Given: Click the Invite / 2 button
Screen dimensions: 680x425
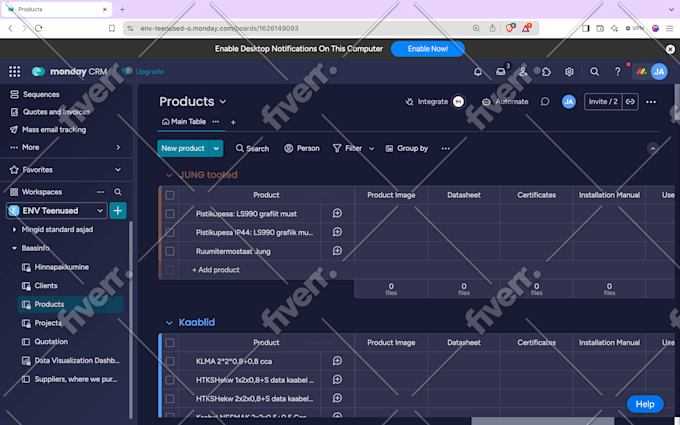Looking at the screenshot, I should (603, 101).
